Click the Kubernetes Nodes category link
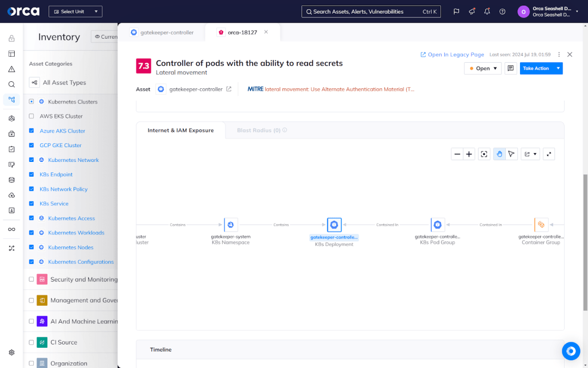The image size is (588, 368). point(70,248)
